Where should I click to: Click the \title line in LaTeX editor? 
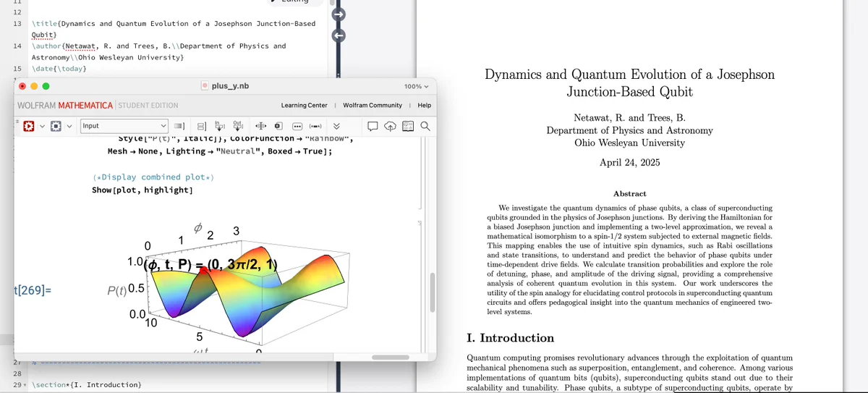[x=174, y=28]
